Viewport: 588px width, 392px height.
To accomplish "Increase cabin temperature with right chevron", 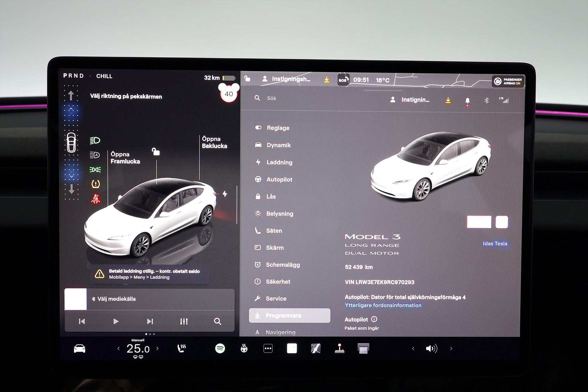I will tap(157, 349).
